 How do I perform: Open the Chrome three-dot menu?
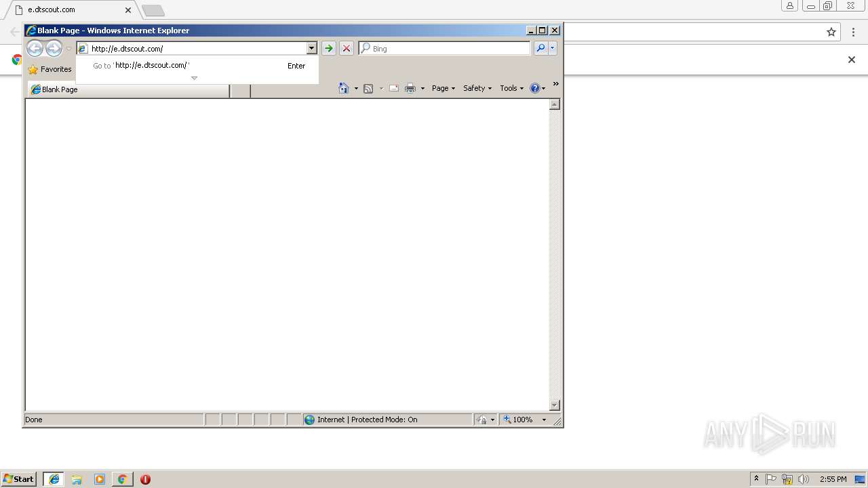click(x=854, y=32)
